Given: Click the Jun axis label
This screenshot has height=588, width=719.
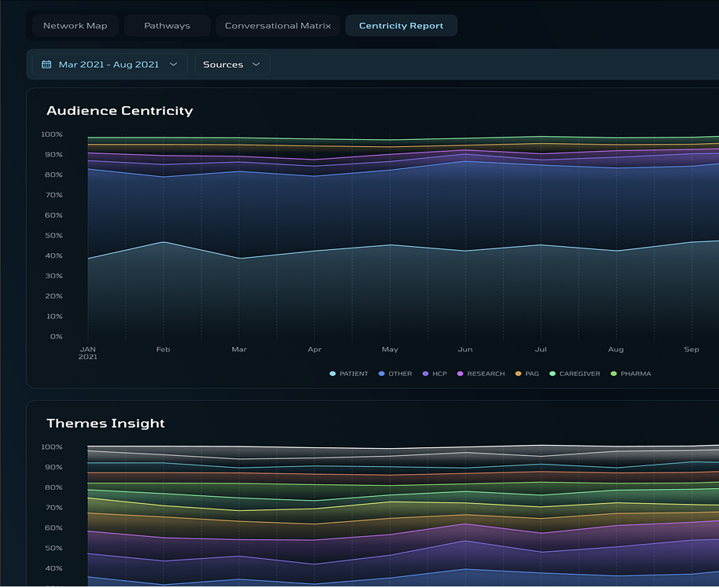Looking at the screenshot, I should click(x=465, y=350).
